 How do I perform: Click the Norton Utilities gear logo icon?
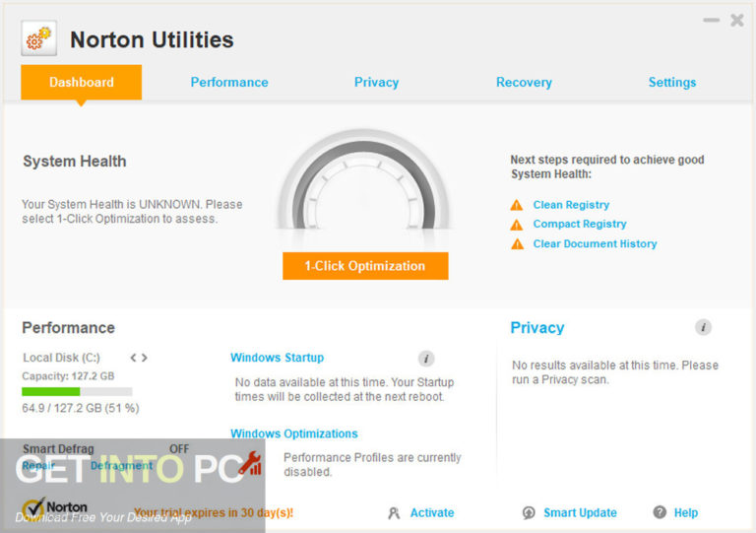[39, 38]
